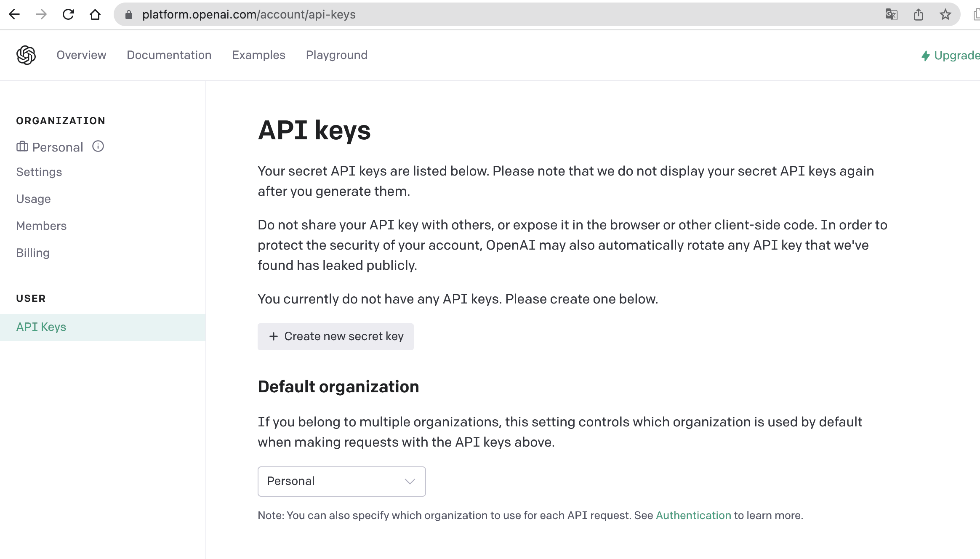Select Usage in the sidebar
Viewport: 980px width, 559px height.
coord(33,199)
